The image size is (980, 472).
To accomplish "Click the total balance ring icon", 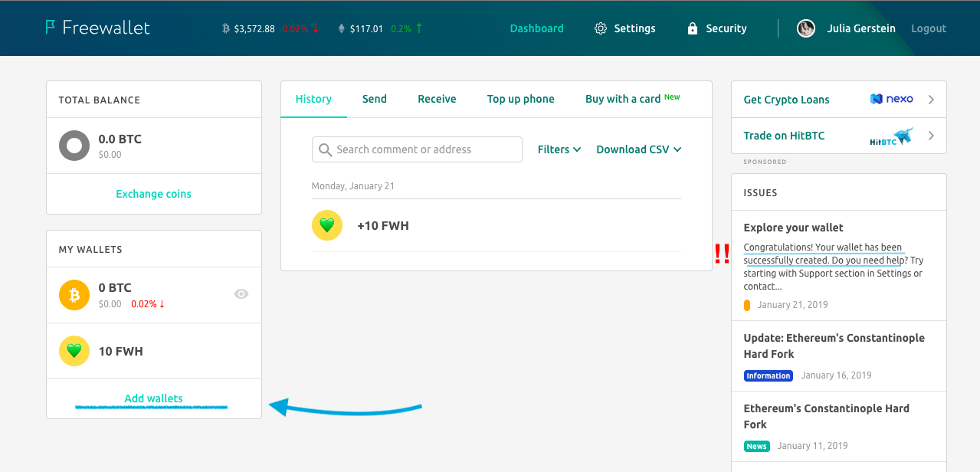I will pyautogui.click(x=74, y=146).
